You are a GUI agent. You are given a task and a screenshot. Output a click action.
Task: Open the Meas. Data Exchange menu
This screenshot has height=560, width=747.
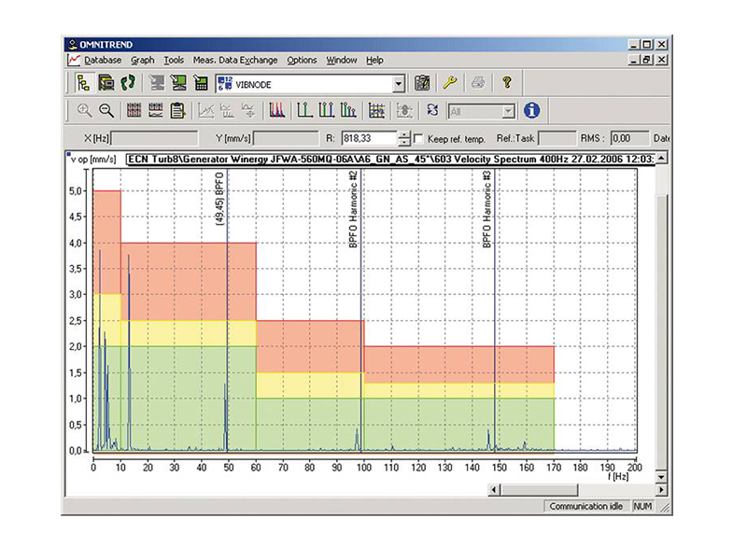(x=235, y=60)
